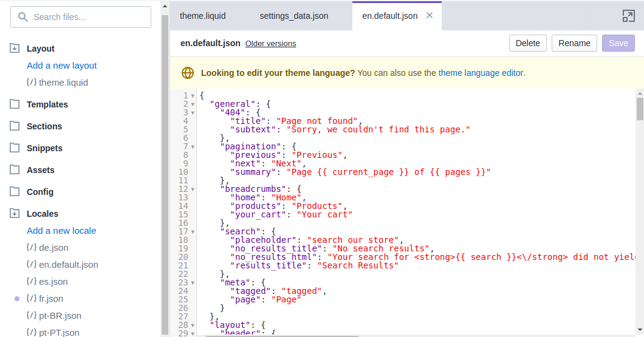
Task: Click the globe icon in the banner
Action: point(188,73)
